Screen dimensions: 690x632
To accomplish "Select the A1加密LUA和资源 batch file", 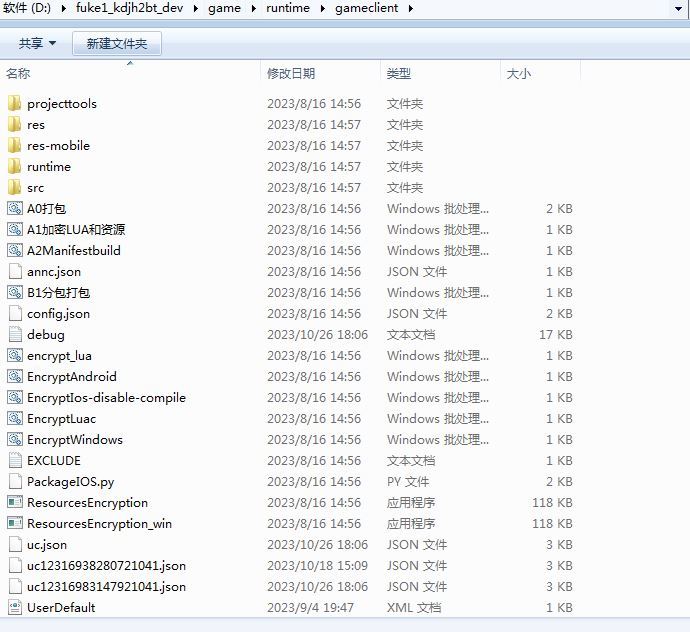I will pos(76,229).
